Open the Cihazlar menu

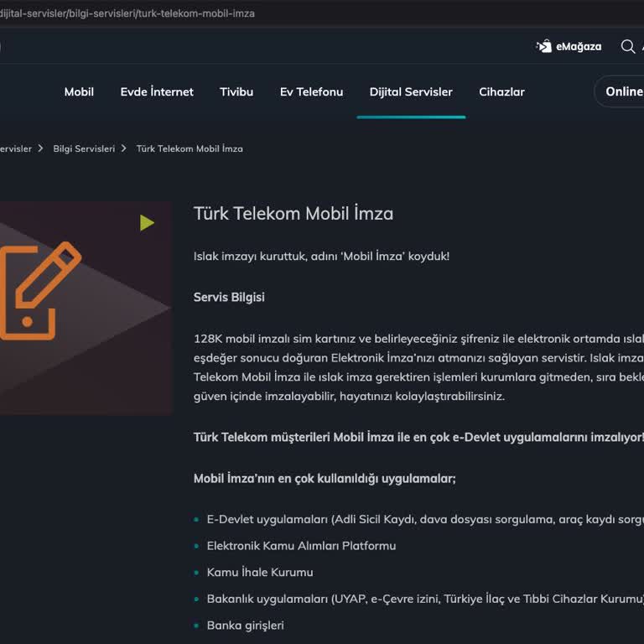click(x=501, y=92)
